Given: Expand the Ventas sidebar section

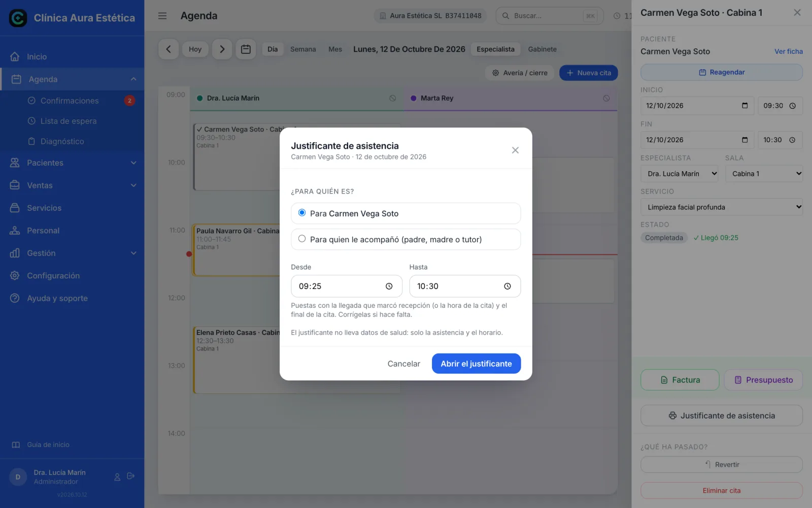Looking at the screenshot, I should pos(133,185).
